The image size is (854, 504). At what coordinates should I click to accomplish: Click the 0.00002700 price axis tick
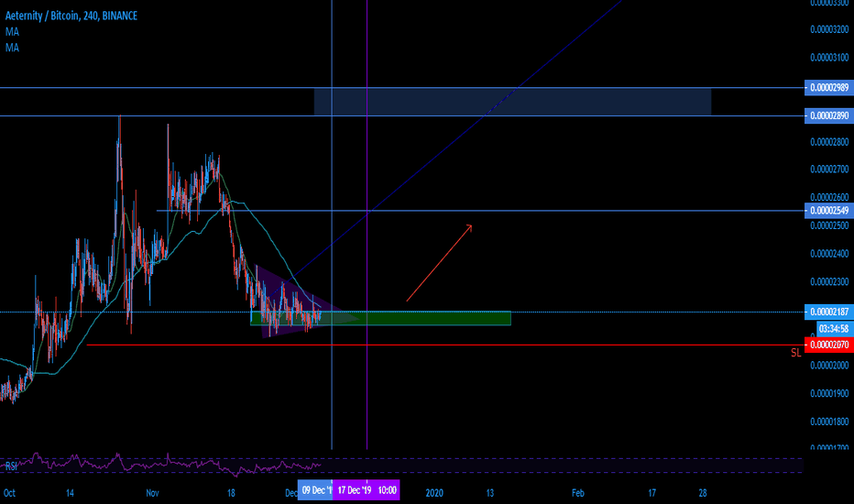click(829, 170)
